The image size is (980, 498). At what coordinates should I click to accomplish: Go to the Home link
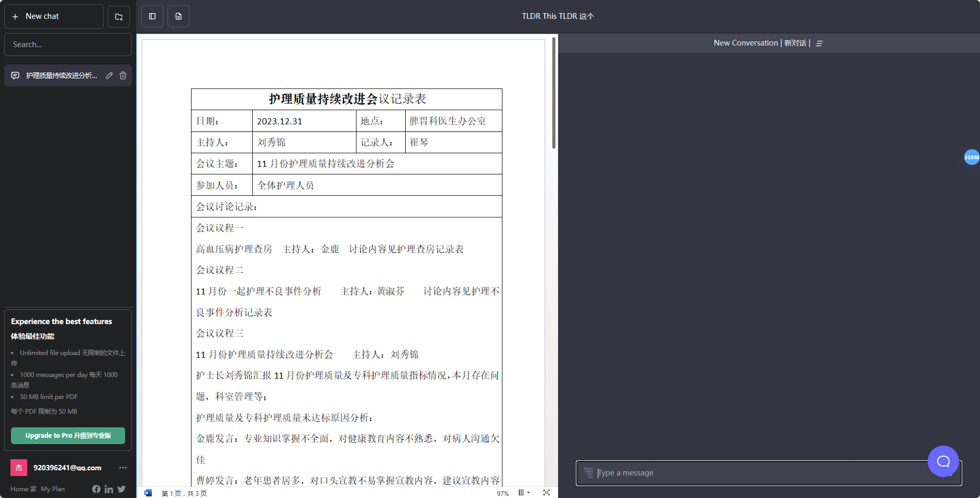point(23,489)
